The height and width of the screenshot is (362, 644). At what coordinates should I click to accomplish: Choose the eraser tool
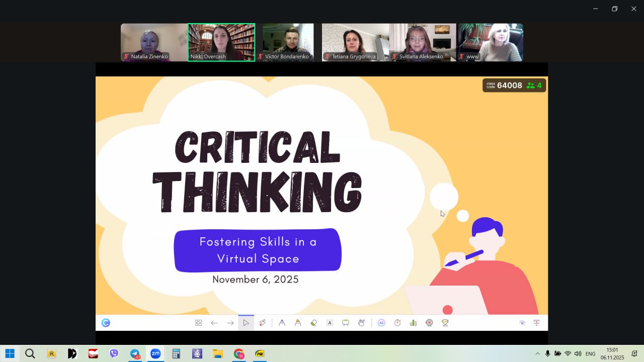pyautogui.click(x=314, y=323)
